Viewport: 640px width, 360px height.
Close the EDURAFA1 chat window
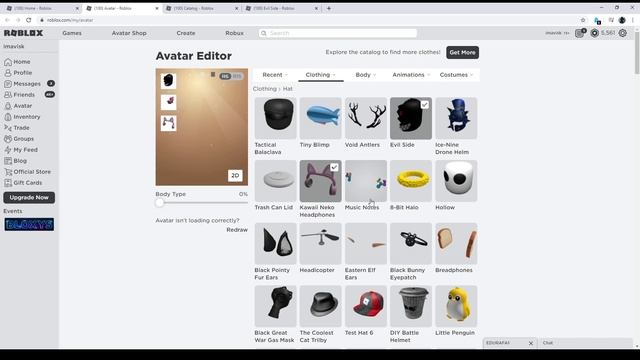tap(531, 343)
